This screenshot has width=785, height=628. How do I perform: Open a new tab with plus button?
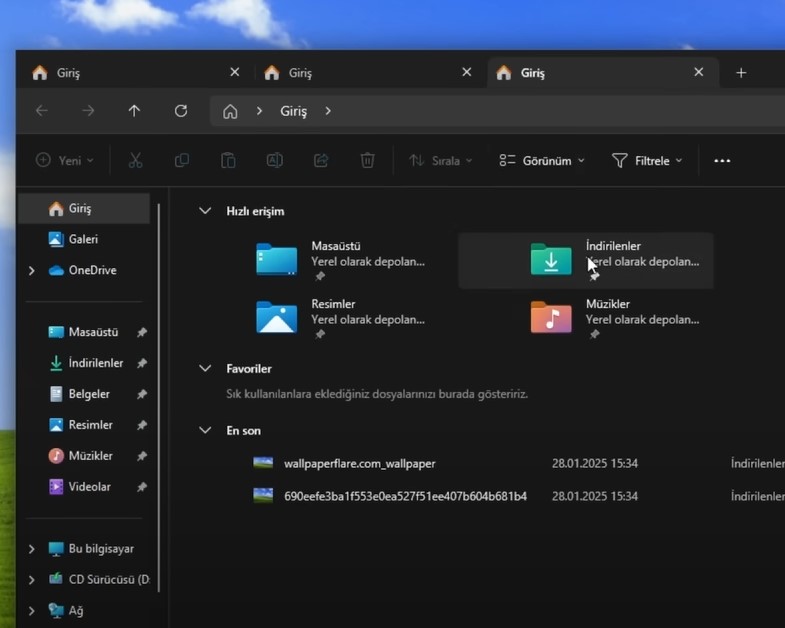(x=741, y=73)
